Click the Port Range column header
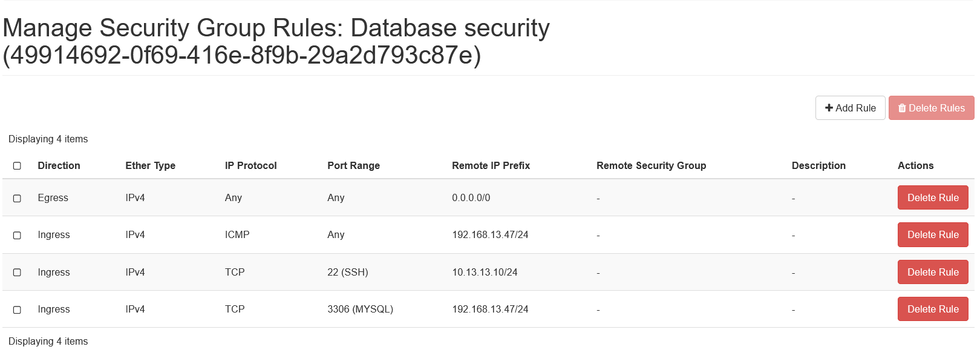 point(353,165)
